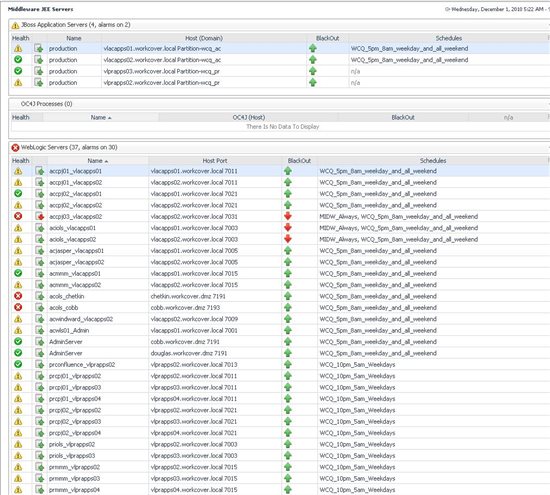The height and width of the screenshot is (495, 550).
Task: Select AdminServer row on cobb.workcover.dmz 7191
Action: [x=281, y=342]
